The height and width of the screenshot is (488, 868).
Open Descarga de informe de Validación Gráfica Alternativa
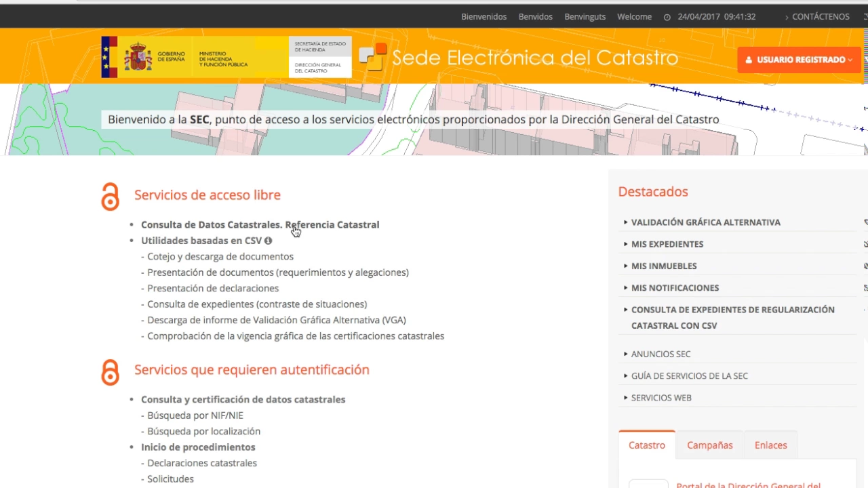pyautogui.click(x=277, y=320)
